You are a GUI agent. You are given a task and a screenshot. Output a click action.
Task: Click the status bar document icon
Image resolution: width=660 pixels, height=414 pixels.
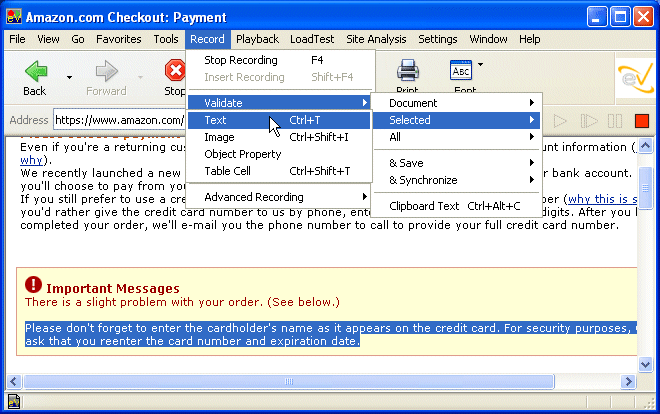click(x=13, y=402)
